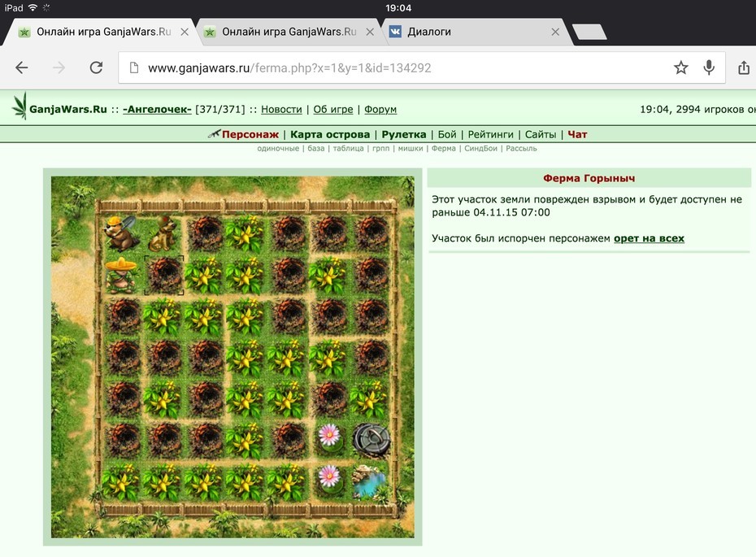The height and width of the screenshot is (557, 756).
Task: Open the Форум link
Action: pos(380,110)
